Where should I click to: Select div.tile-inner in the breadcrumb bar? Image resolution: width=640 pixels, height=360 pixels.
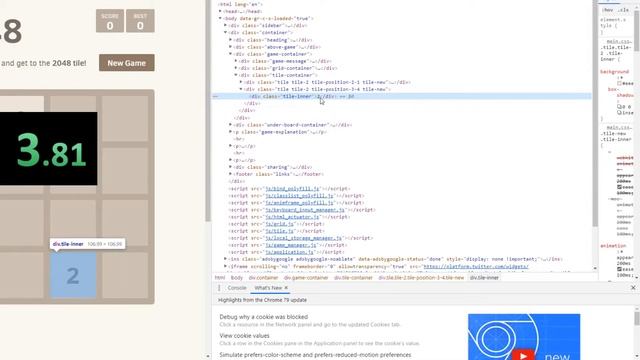(x=484, y=278)
